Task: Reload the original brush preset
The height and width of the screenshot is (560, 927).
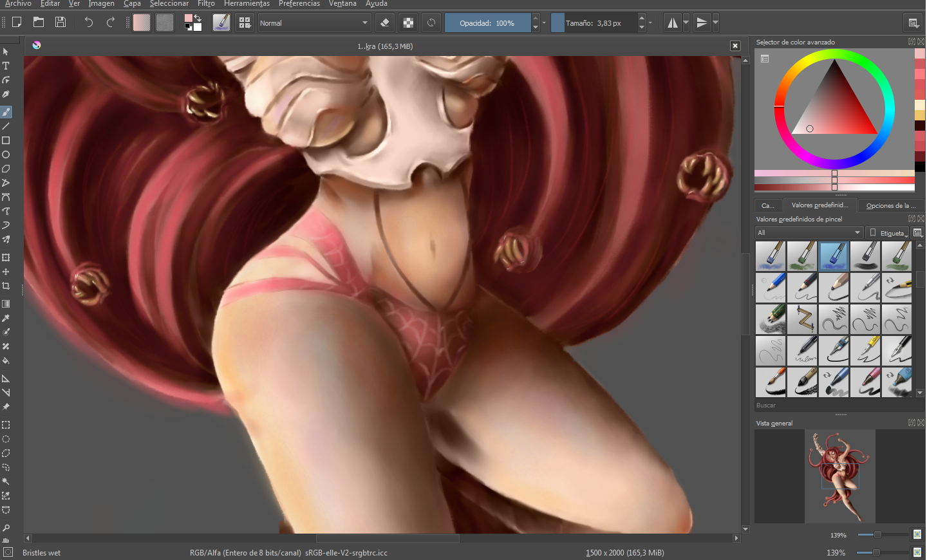Action: click(x=431, y=23)
